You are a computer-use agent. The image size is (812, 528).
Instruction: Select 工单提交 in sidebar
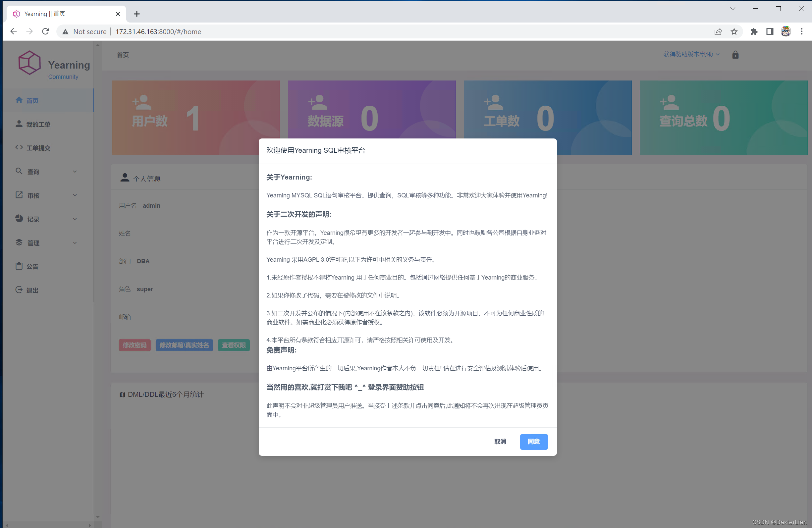pyautogui.click(x=38, y=148)
